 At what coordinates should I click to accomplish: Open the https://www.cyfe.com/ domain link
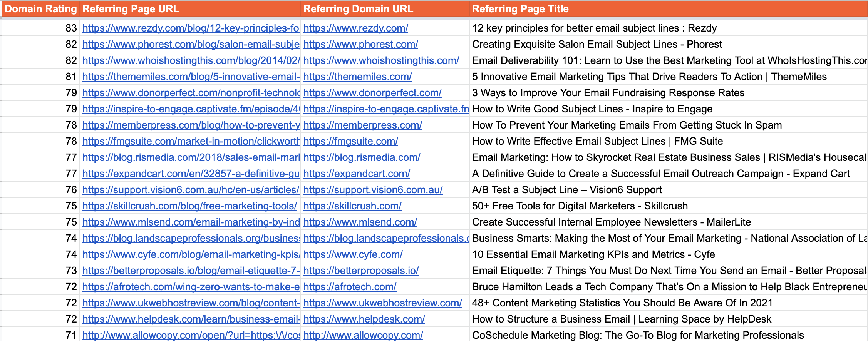tap(353, 254)
